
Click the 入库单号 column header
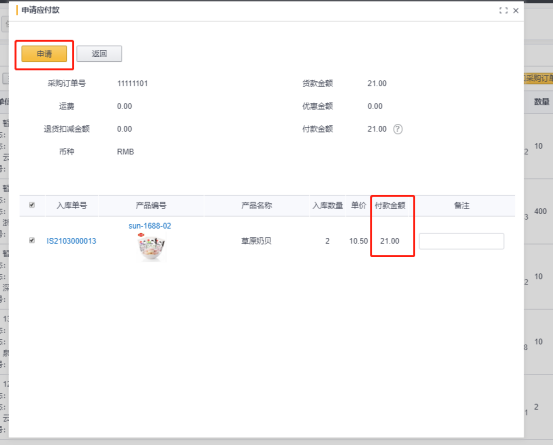click(x=72, y=205)
